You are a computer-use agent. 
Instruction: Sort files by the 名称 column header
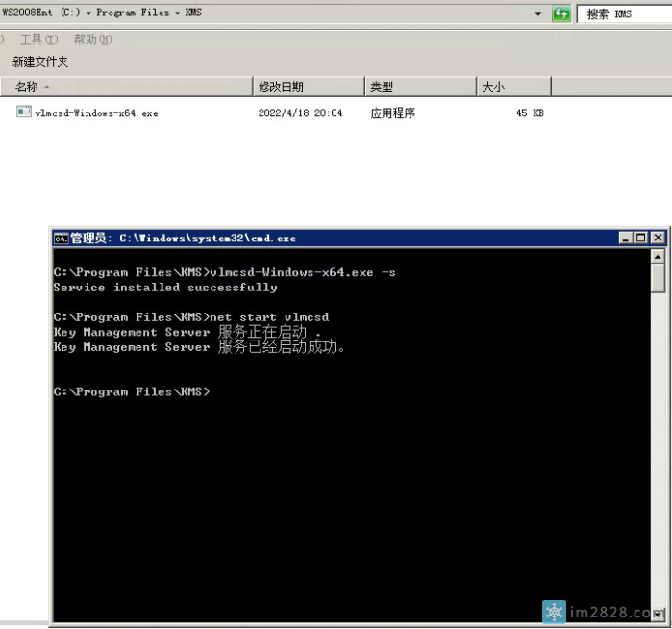pyautogui.click(x=127, y=87)
